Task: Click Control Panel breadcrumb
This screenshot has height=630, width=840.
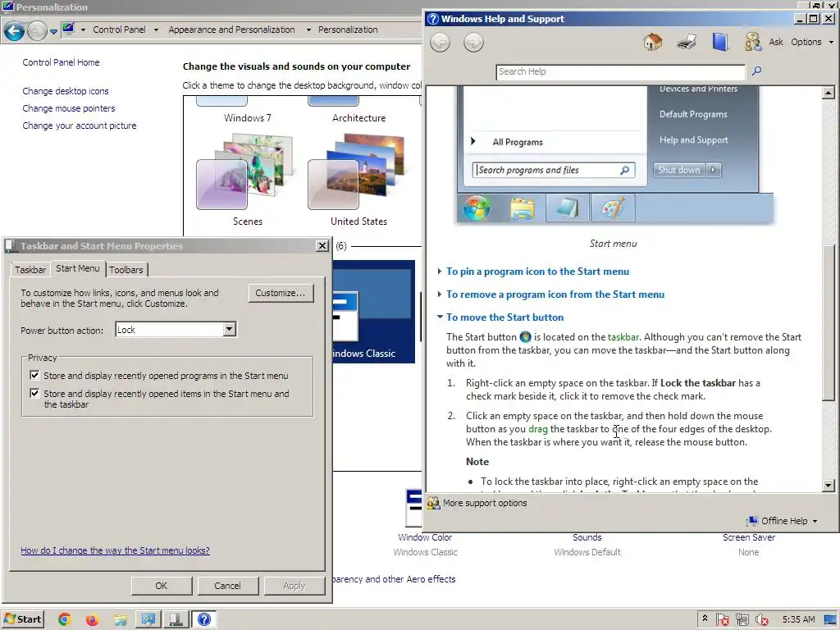Action: pyautogui.click(x=119, y=30)
